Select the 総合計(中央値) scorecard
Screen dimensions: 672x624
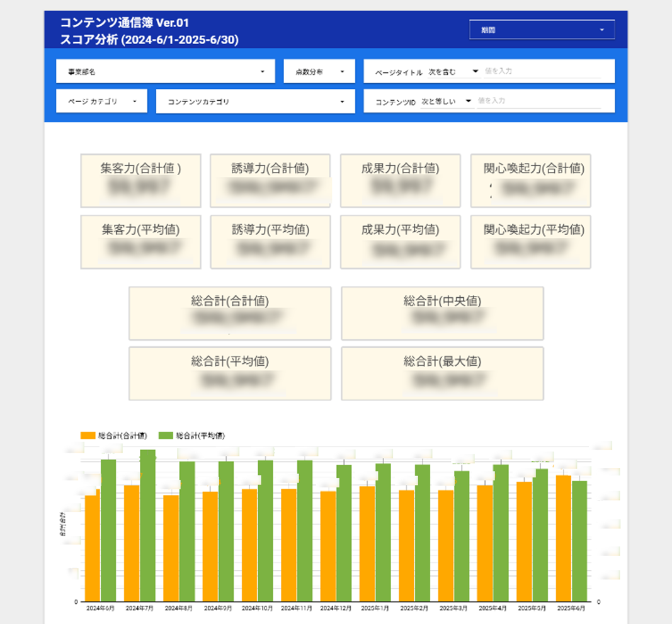(x=442, y=314)
